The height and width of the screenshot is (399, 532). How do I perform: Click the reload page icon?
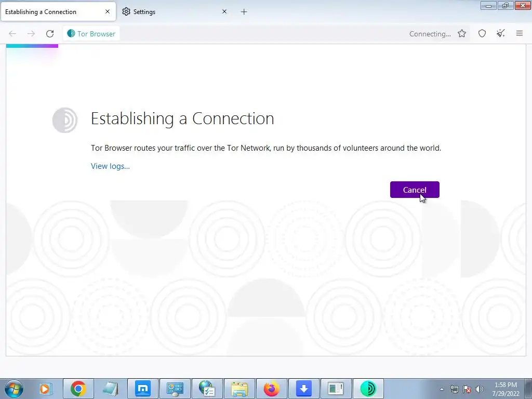coord(50,34)
